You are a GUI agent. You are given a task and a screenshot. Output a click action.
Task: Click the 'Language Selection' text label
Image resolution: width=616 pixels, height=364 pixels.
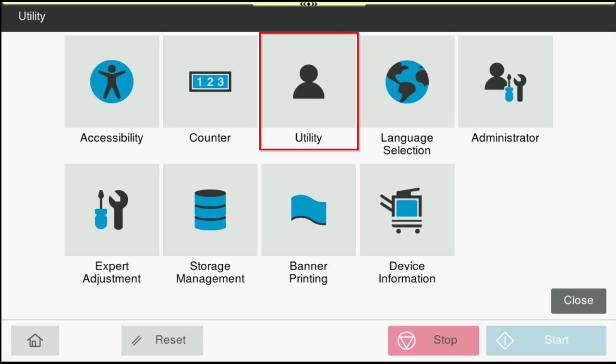(407, 144)
